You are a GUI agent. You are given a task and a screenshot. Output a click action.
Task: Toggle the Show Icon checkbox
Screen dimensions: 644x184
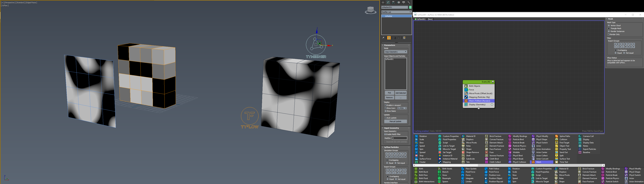[386, 108]
